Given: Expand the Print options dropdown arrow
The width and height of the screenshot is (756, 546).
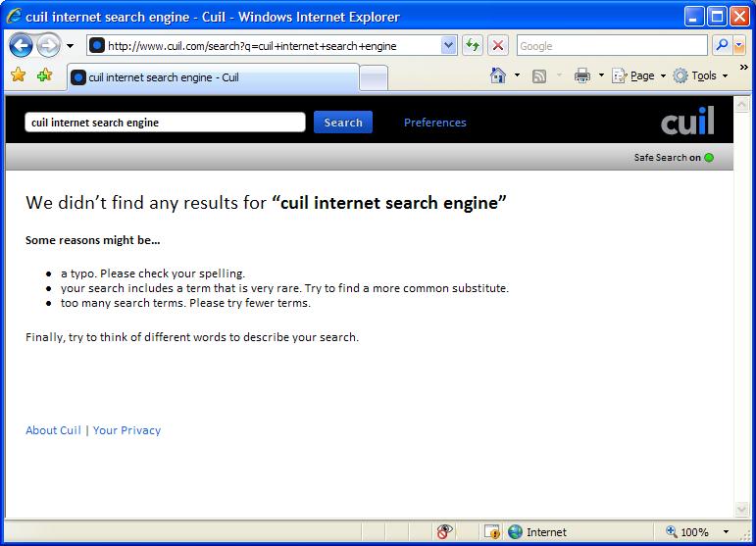Looking at the screenshot, I should (x=601, y=75).
